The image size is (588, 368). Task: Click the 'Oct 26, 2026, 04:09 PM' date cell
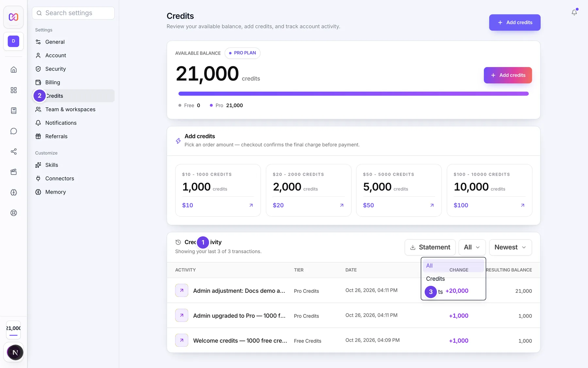tap(372, 340)
